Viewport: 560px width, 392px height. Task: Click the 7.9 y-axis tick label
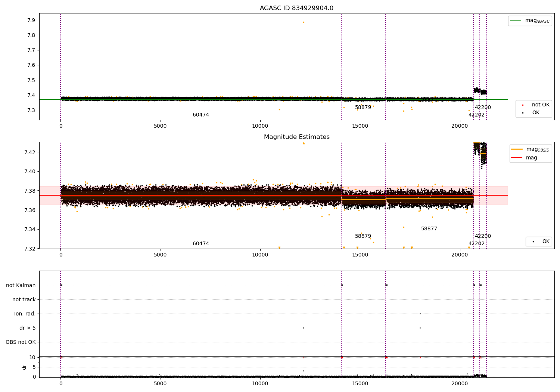pos(31,20)
